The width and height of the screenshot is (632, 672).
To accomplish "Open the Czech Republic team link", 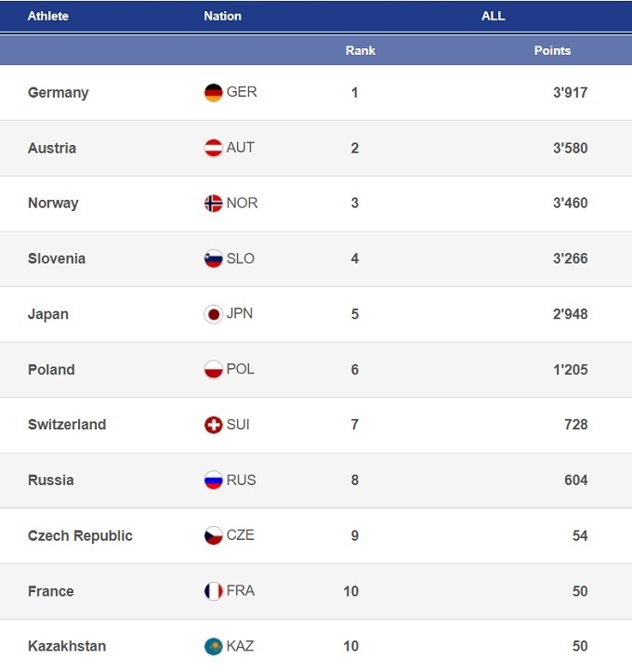I will tap(80, 535).
